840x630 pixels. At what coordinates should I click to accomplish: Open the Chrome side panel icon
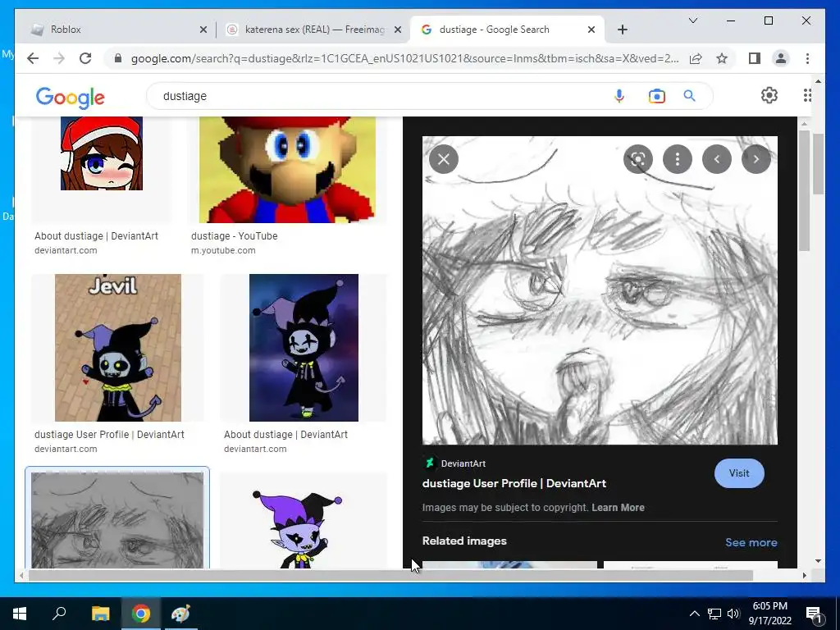click(x=755, y=58)
